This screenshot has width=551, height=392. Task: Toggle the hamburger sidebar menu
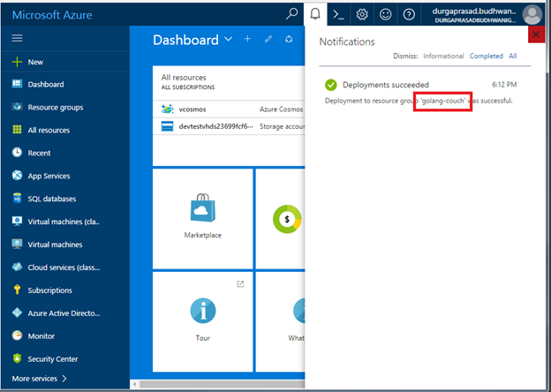(18, 38)
